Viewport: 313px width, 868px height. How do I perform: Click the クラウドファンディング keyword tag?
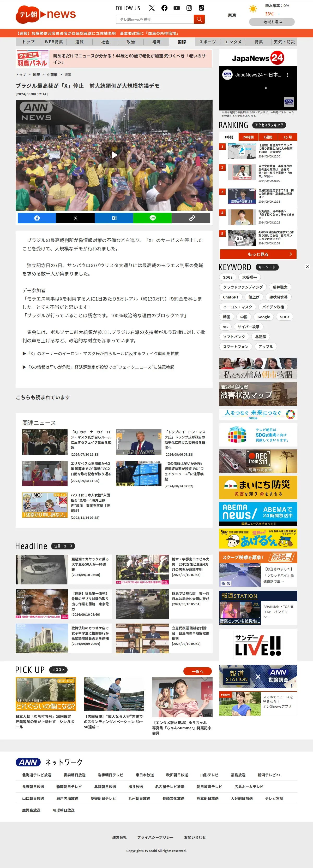[x=243, y=287]
